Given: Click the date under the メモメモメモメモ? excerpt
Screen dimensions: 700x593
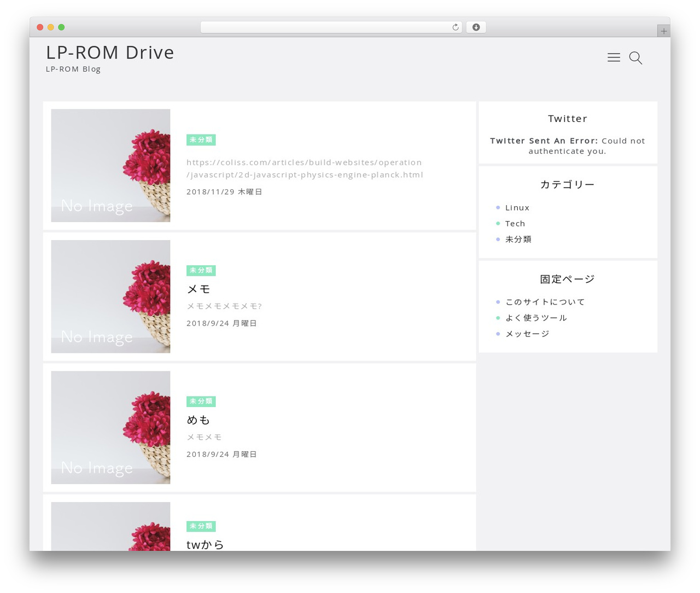Looking at the screenshot, I should (x=221, y=323).
